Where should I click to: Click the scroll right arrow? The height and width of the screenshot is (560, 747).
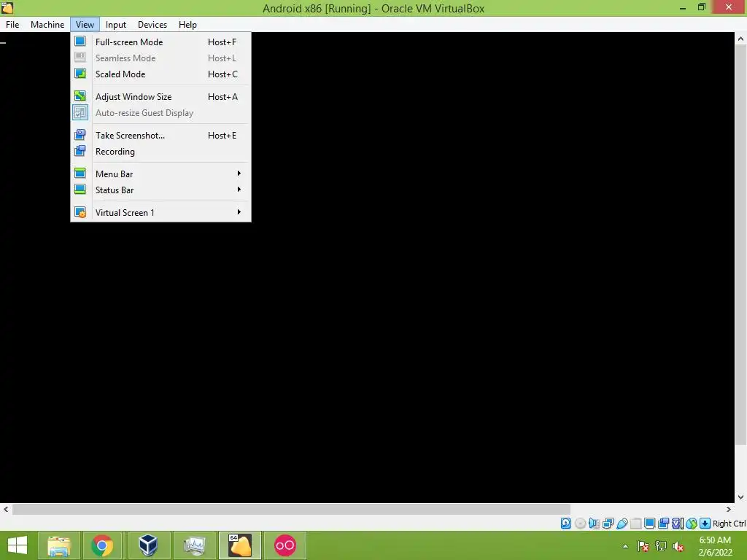click(729, 509)
